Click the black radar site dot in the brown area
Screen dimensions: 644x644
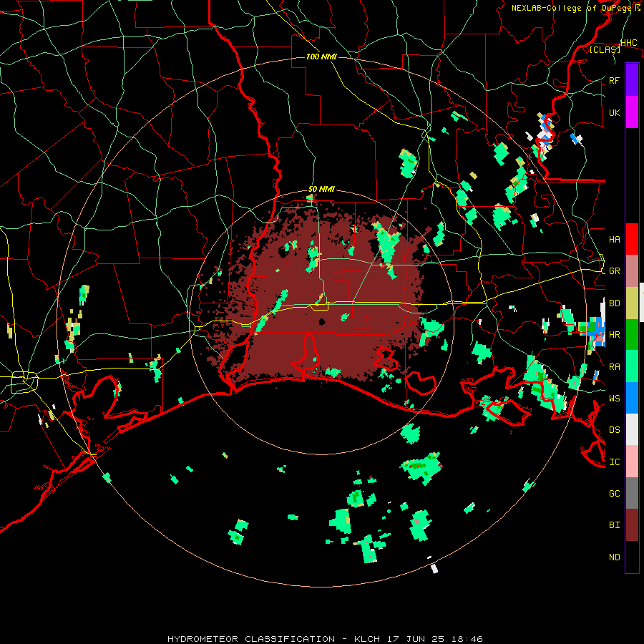pyautogui.click(x=322, y=321)
